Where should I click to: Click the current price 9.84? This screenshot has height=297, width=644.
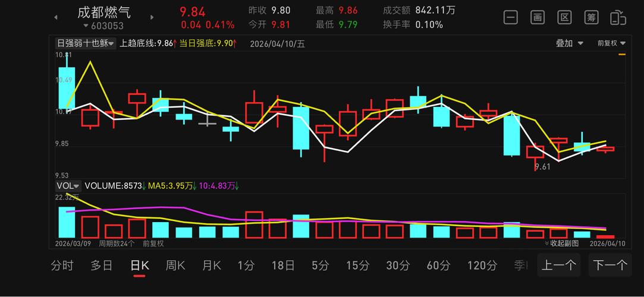coord(193,12)
